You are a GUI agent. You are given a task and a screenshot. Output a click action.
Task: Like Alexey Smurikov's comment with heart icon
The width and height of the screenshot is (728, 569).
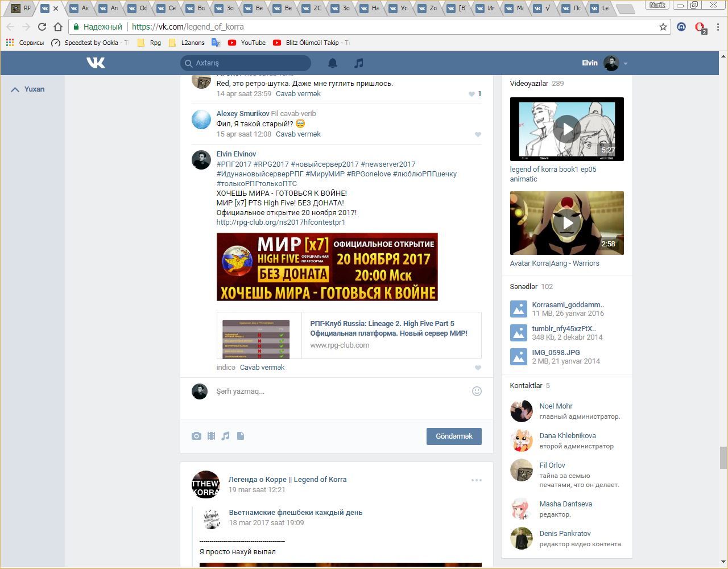pos(478,135)
